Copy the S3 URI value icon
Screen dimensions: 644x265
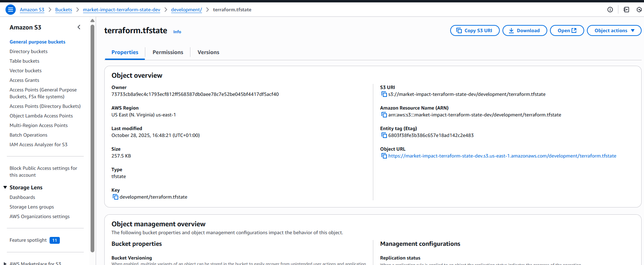tap(384, 94)
